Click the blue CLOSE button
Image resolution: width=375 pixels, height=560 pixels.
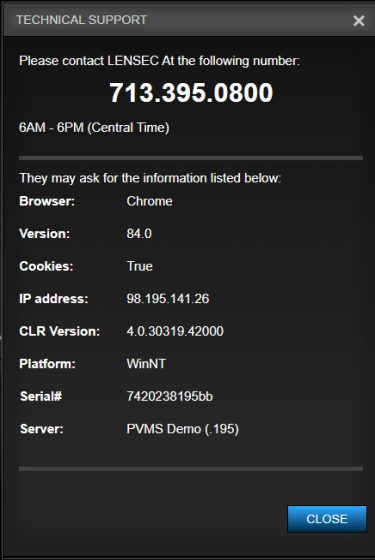(x=327, y=519)
